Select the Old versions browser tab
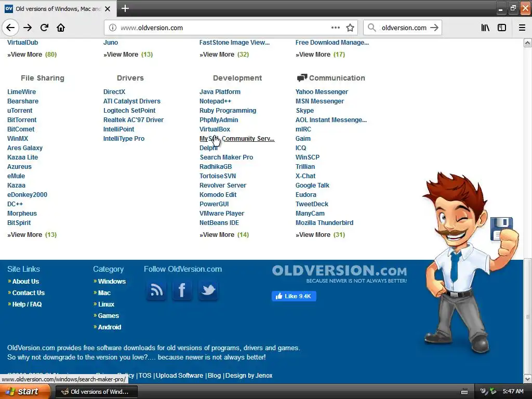This screenshot has height=399, width=532. [x=58, y=9]
